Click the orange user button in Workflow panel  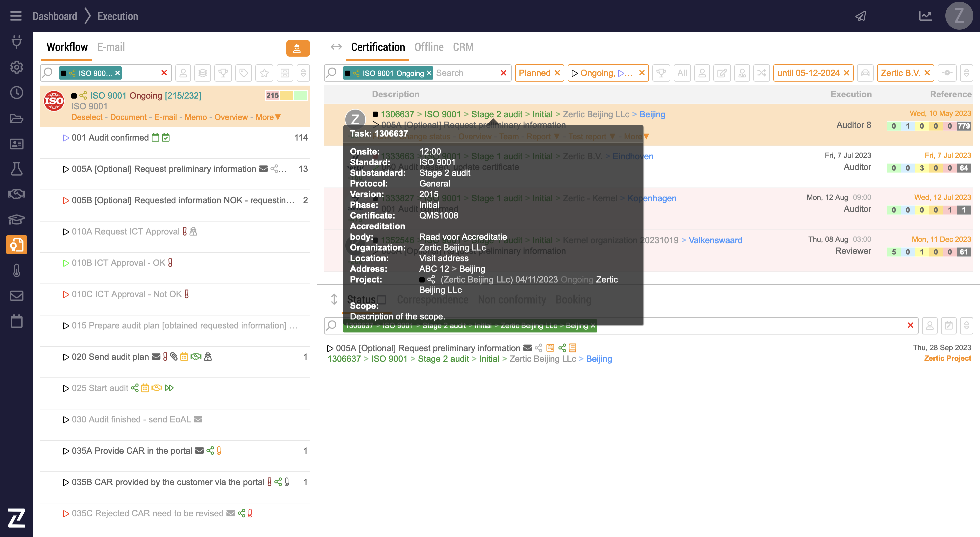[x=297, y=48]
